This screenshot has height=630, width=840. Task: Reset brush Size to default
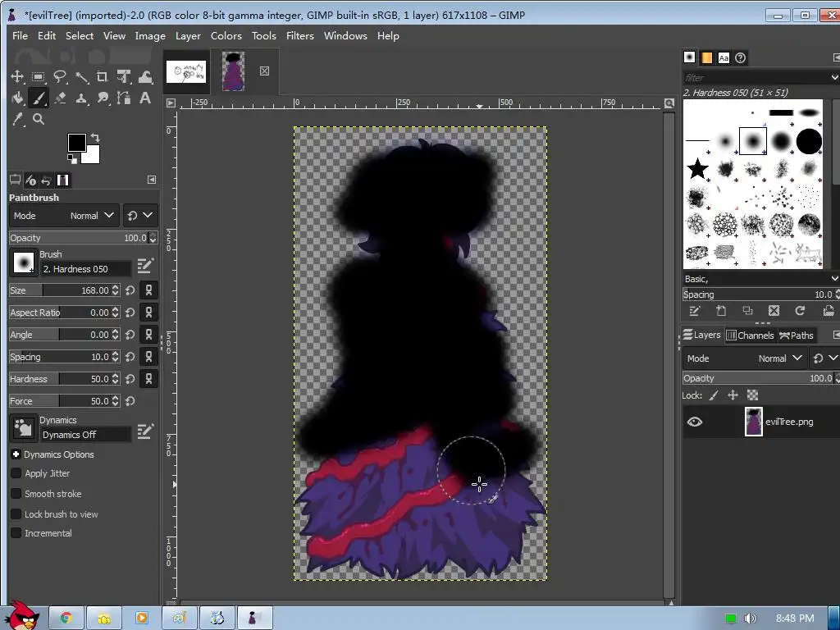coord(130,290)
